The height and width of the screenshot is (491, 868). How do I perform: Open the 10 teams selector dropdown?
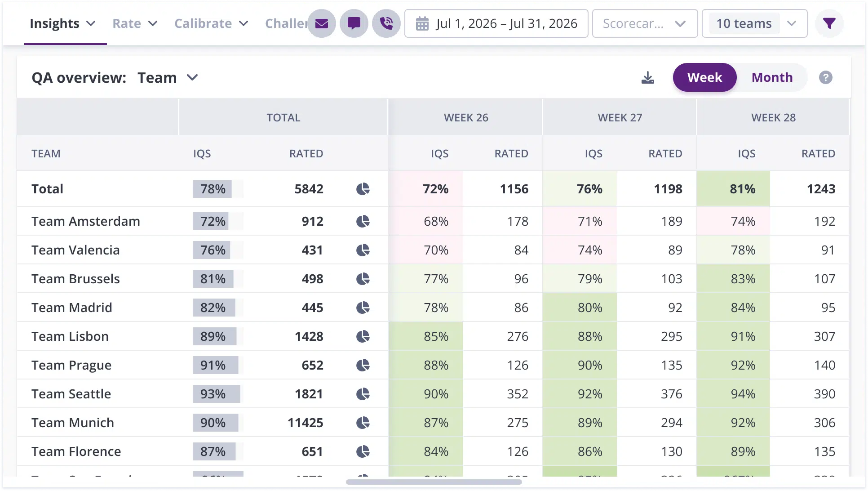pyautogui.click(x=755, y=23)
